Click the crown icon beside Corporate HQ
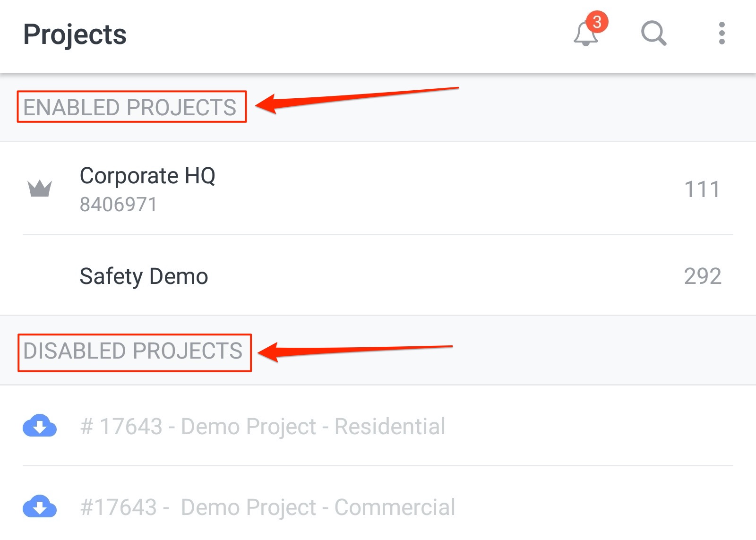 pos(40,189)
